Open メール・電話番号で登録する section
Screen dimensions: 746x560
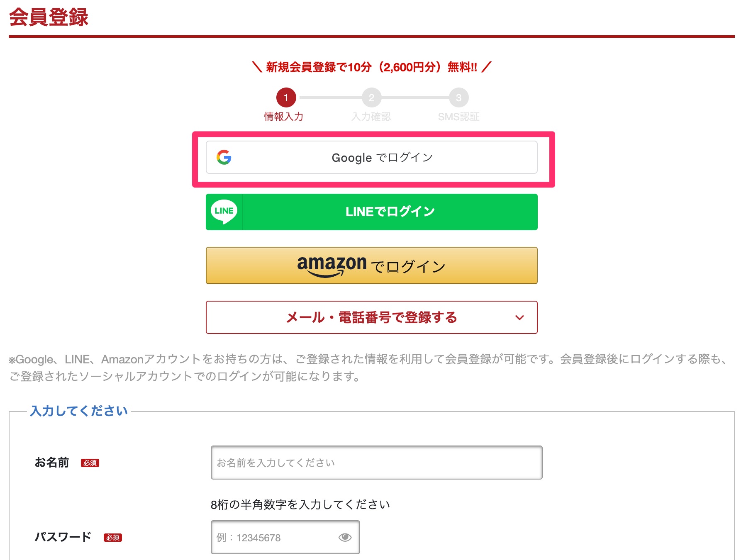(x=371, y=318)
